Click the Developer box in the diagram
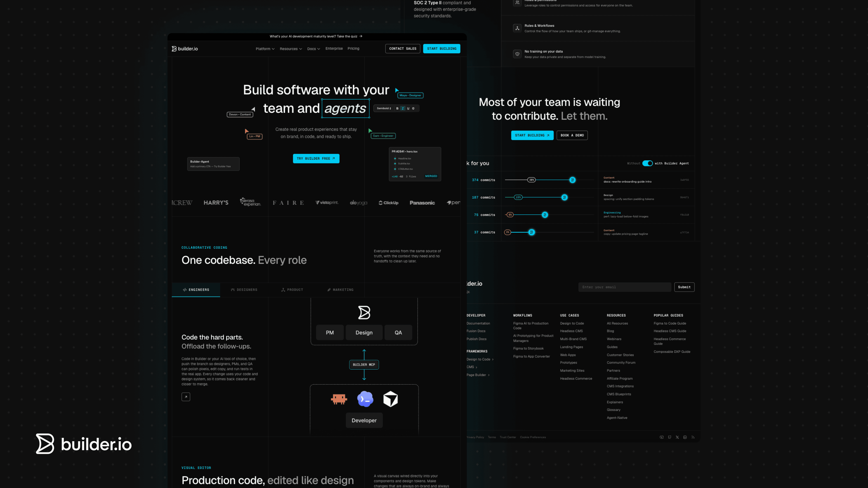The height and width of the screenshot is (488, 868). pos(364,421)
